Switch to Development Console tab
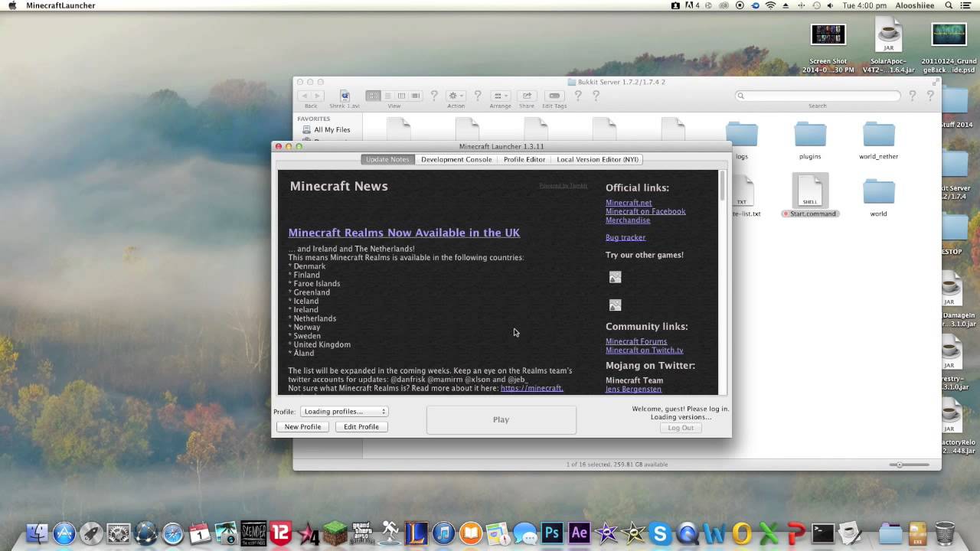Image resolution: width=980 pixels, height=551 pixels. [x=456, y=159]
